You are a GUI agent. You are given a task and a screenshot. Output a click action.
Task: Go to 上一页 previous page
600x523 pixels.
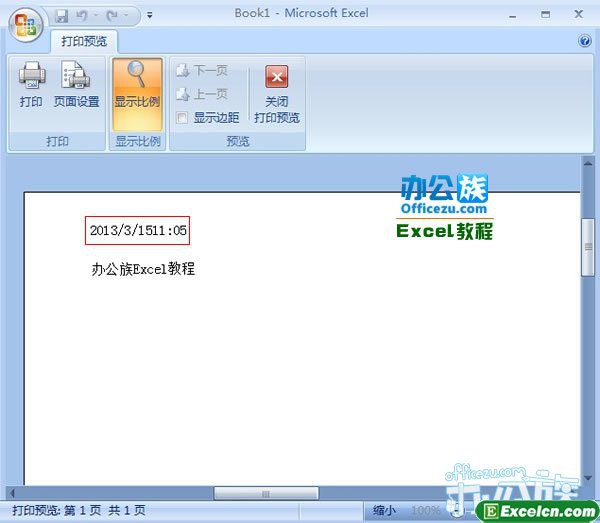[202, 94]
